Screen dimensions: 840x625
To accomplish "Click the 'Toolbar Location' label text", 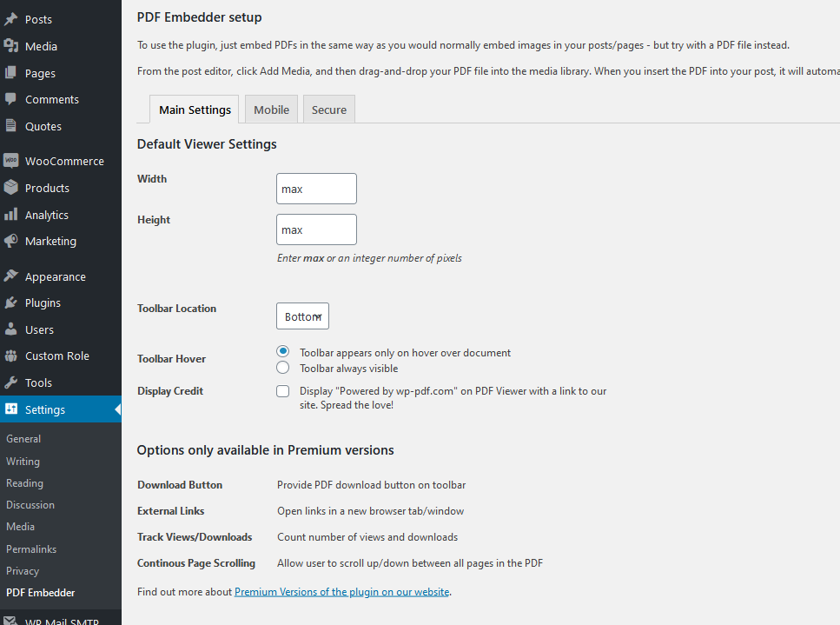I will point(177,309).
